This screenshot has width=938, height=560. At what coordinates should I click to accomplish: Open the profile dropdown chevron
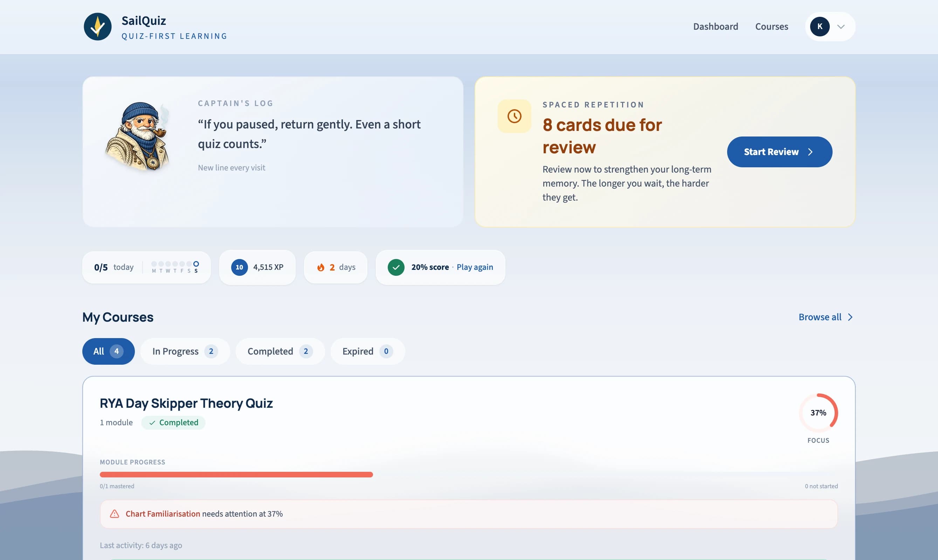[x=841, y=26]
